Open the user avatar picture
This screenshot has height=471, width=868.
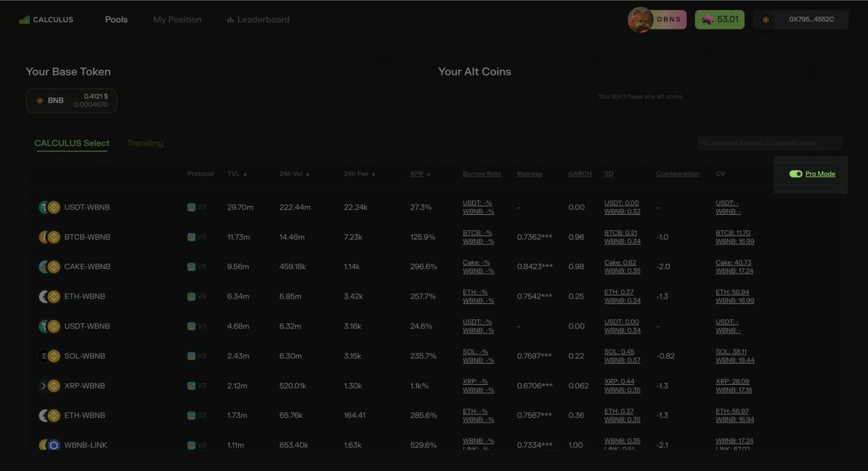click(640, 20)
